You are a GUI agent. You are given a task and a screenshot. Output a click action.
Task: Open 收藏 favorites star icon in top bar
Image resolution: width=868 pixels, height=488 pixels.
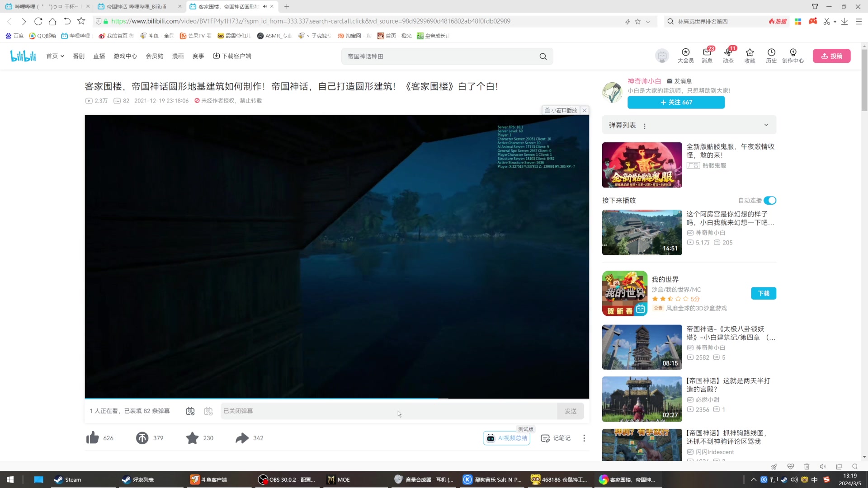point(750,56)
